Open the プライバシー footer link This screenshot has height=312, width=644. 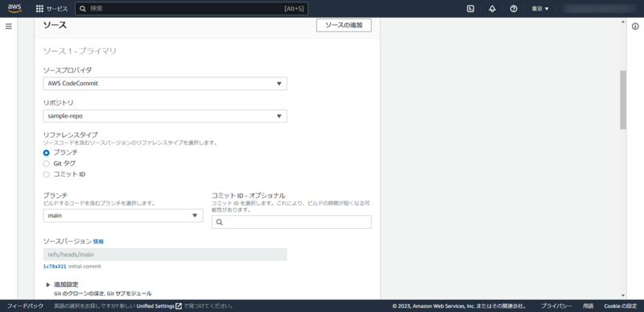(x=556, y=306)
